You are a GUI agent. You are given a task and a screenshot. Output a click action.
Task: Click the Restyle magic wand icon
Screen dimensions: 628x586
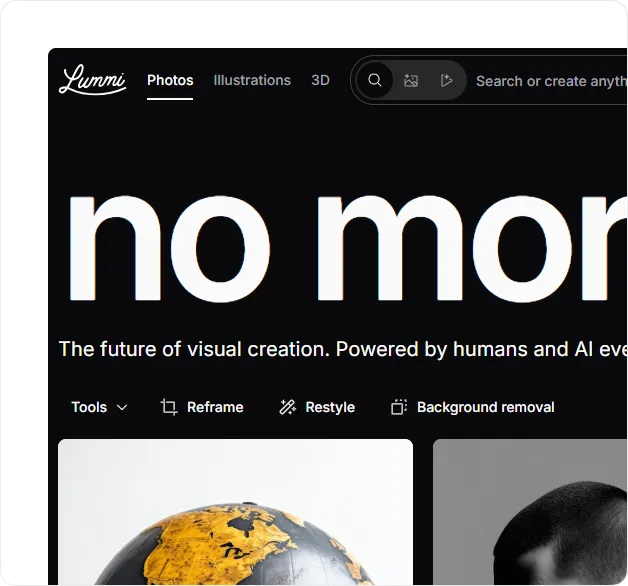click(287, 407)
